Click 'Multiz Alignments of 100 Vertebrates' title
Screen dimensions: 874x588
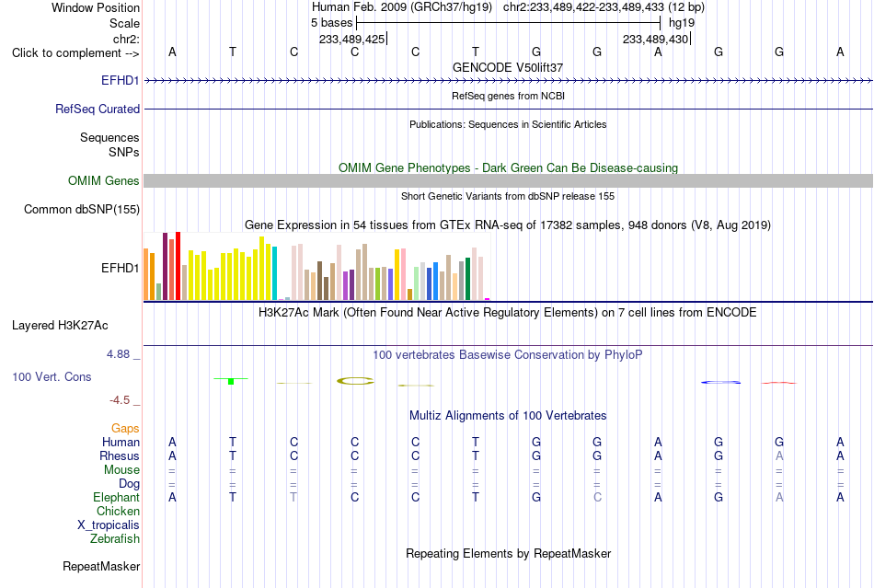tap(508, 415)
